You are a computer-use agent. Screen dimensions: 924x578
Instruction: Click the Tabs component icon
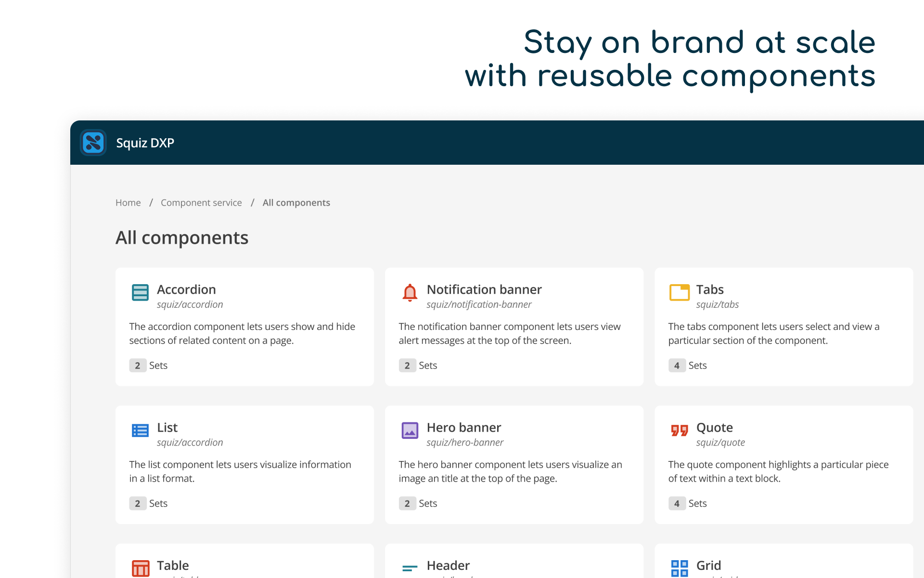coord(679,292)
